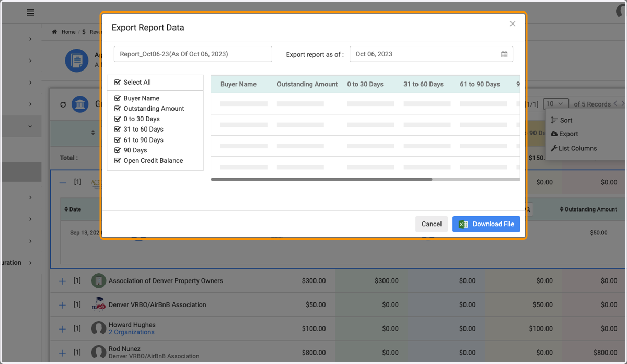Screen dimensions: 627x364
Task: Click the 61 to 90 Days preview header
Action: (480, 84)
